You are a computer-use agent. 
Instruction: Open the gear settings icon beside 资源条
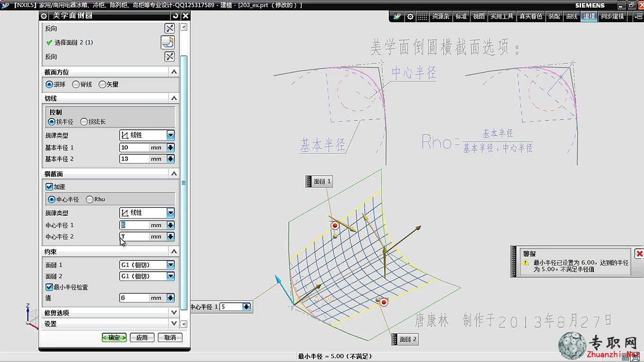coord(410,16)
